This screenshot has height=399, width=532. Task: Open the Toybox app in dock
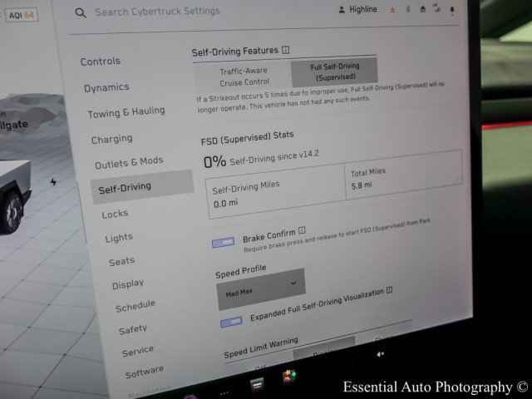click(288, 377)
